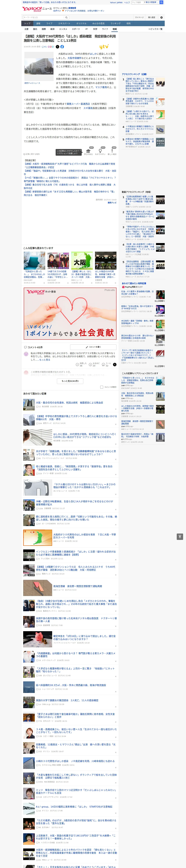Share the first comment on X
This screenshot has width=186, height=868.
pyautogui.click(x=115, y=364)
